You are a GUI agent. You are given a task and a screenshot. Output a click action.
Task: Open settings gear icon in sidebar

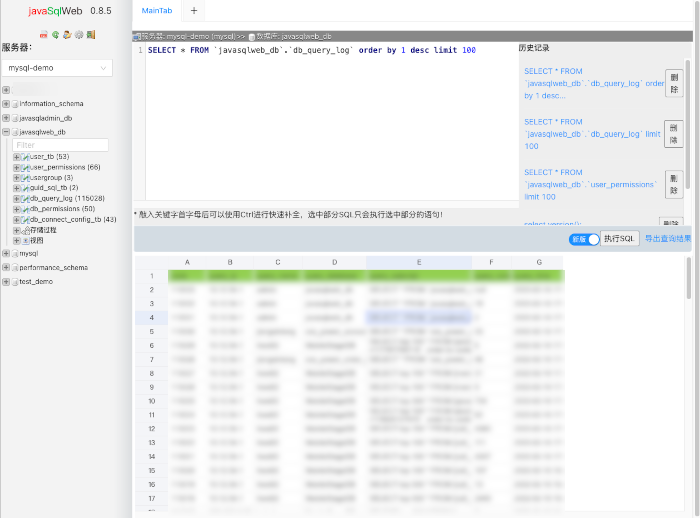click(79, 35)
